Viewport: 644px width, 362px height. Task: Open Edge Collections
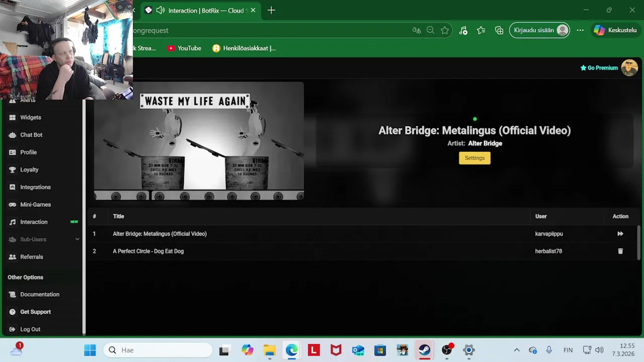click(499, 30)
